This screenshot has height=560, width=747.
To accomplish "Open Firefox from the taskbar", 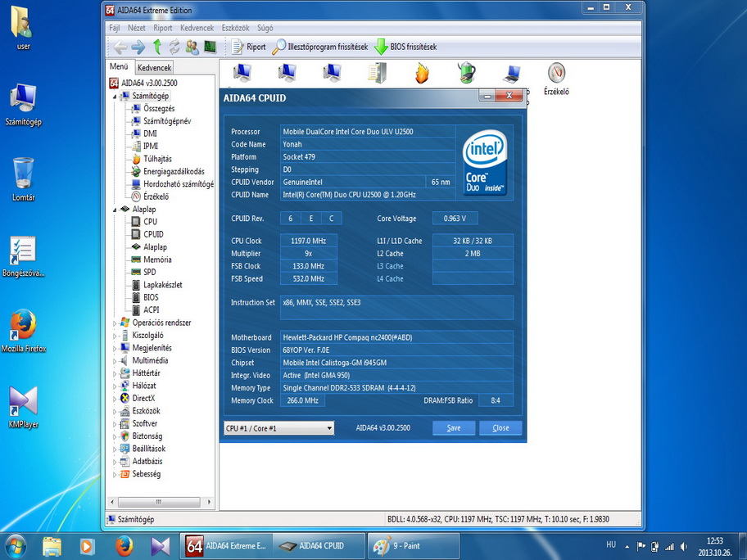I will click(x=124, y=546).
